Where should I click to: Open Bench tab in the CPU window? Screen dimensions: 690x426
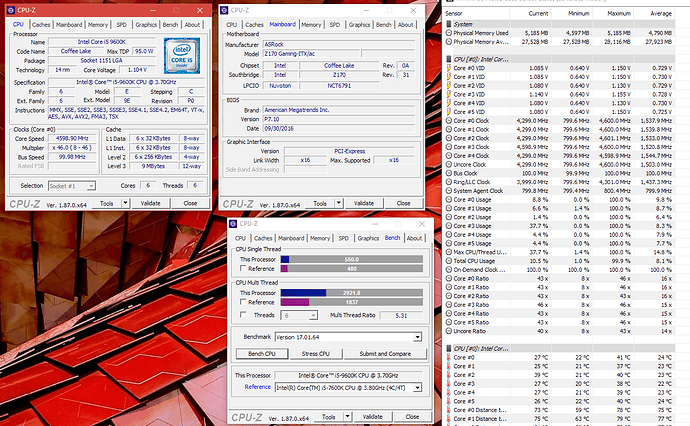coord(170,25)
